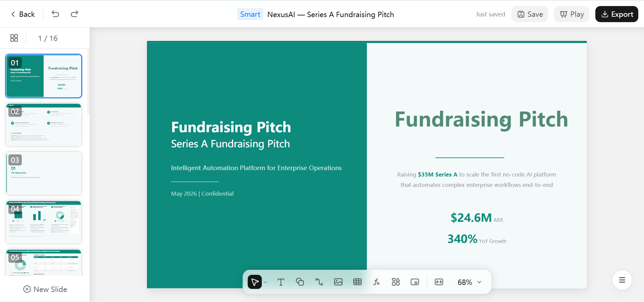Select slide 02 thumbnail
Screen dimensions: 644x302
tap(44, 125)
